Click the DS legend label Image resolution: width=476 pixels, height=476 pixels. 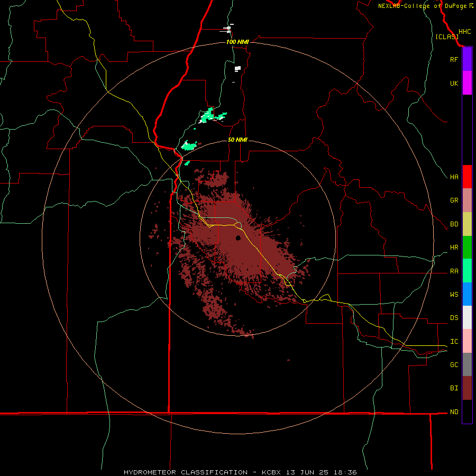coord(454,317)
